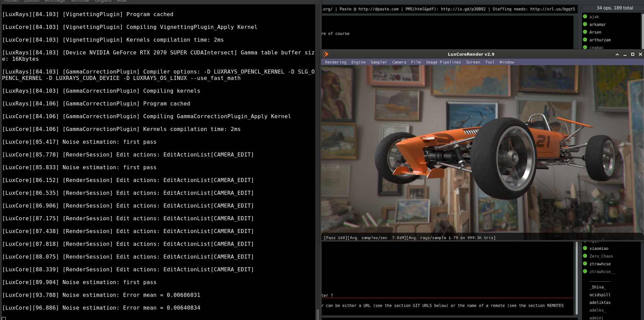644x320 pixels.
Task: Click the '34 ops, 189 total' header
Action: click(x=614, y=8)
